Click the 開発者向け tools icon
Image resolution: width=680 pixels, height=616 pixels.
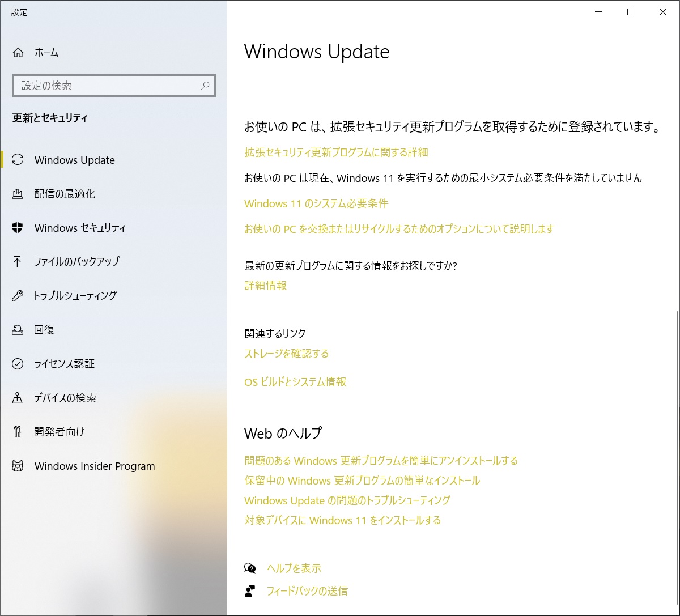[18, 432]
